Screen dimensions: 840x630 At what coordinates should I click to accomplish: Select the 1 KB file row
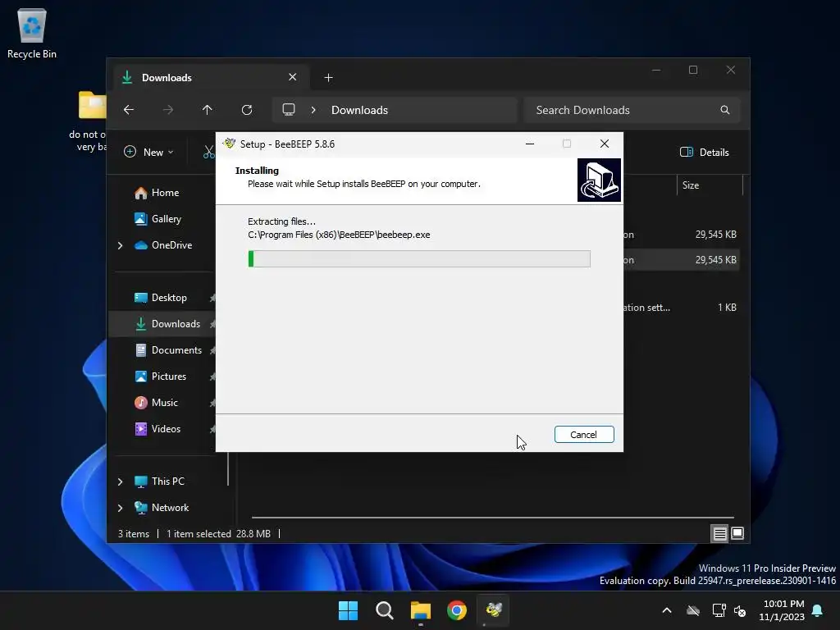point(682,308)
